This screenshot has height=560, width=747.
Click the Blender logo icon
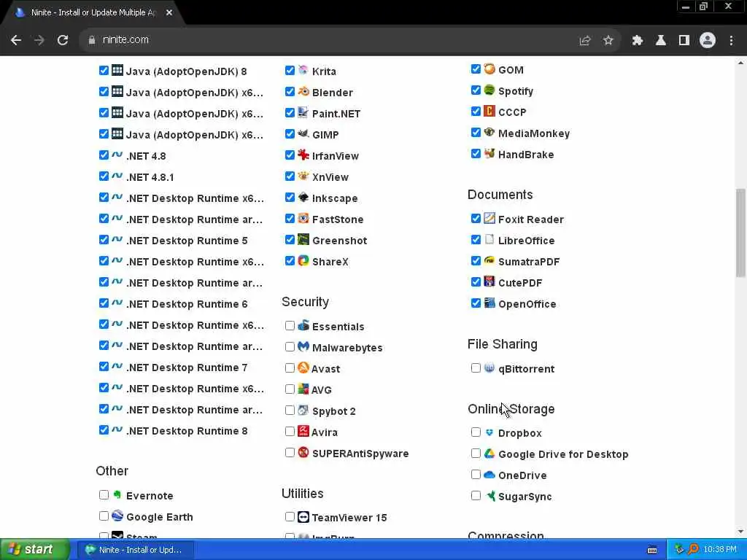pyautogui.click(x=303, y=91)
